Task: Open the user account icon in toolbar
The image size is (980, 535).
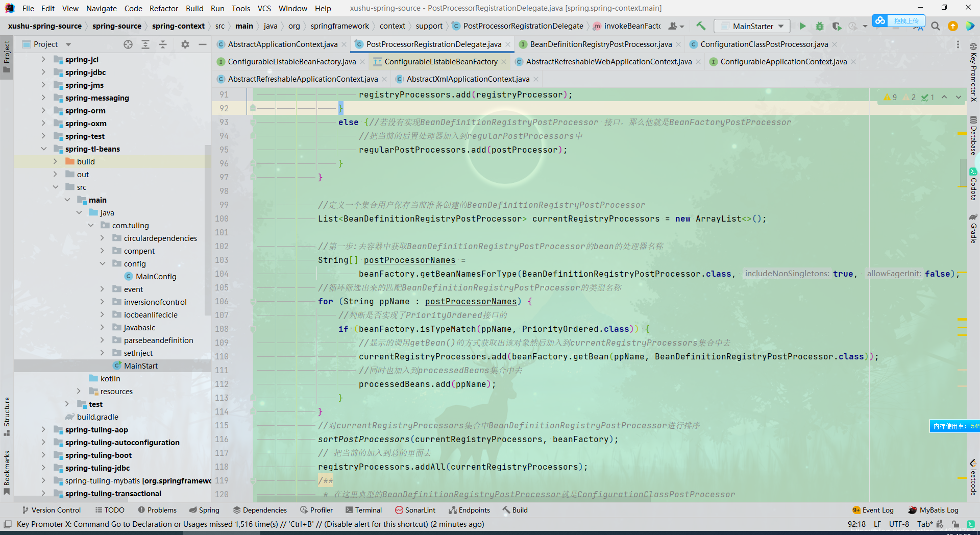Action: coord(676,26)
